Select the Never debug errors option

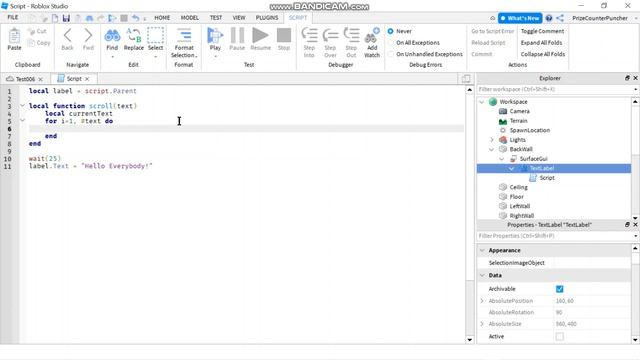click(x=391, y=31)
